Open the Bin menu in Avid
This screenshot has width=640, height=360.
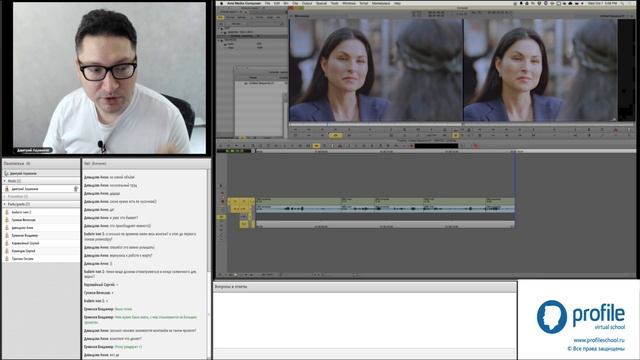coord(286,3)
